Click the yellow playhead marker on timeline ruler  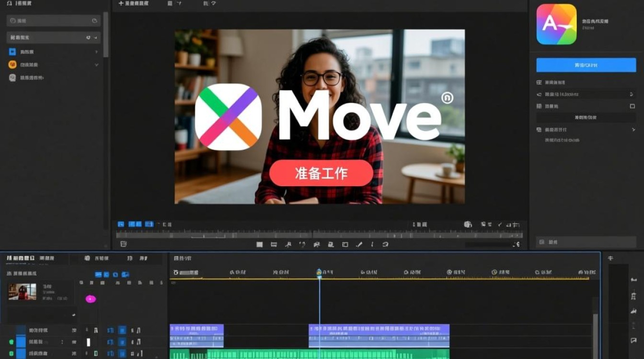[x=319, y=272]
